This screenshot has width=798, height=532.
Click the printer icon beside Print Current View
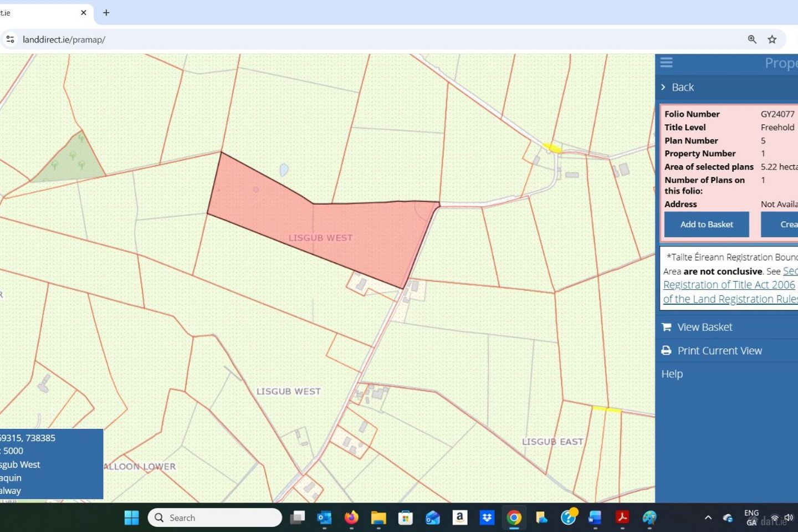coord(666,350)
